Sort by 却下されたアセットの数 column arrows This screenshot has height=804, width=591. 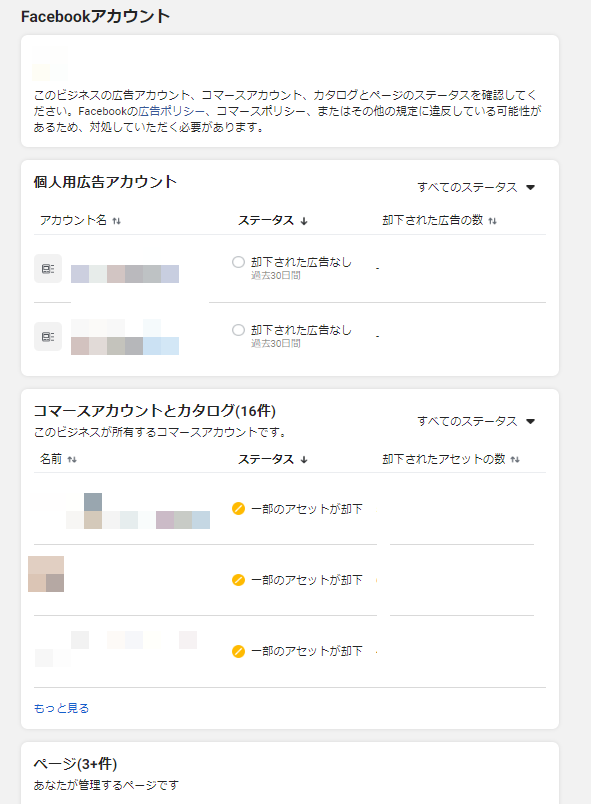point(515,459)
